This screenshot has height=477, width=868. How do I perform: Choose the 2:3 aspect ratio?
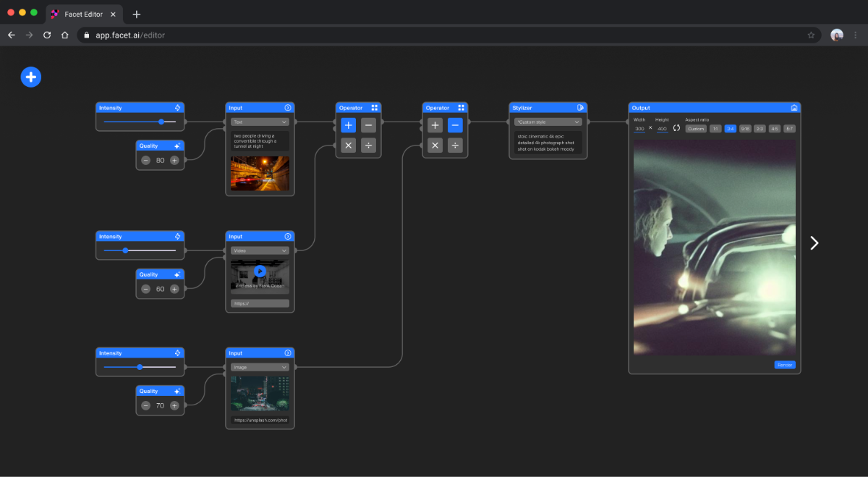coord(759,129)
